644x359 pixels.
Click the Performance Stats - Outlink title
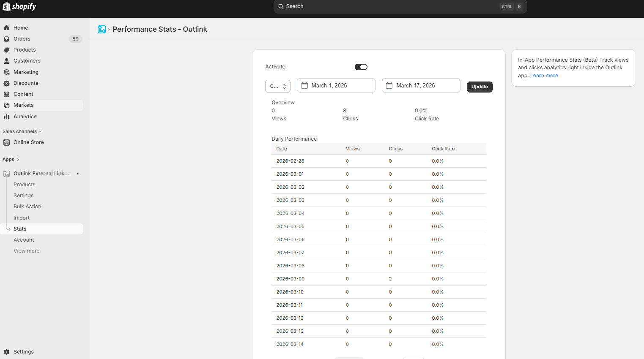click(x=160, y=29)
